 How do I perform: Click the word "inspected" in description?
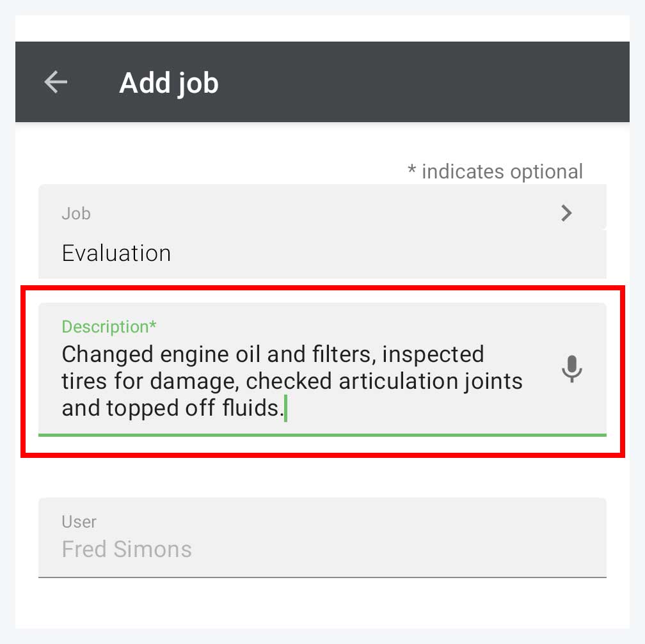tap(434, 354)
